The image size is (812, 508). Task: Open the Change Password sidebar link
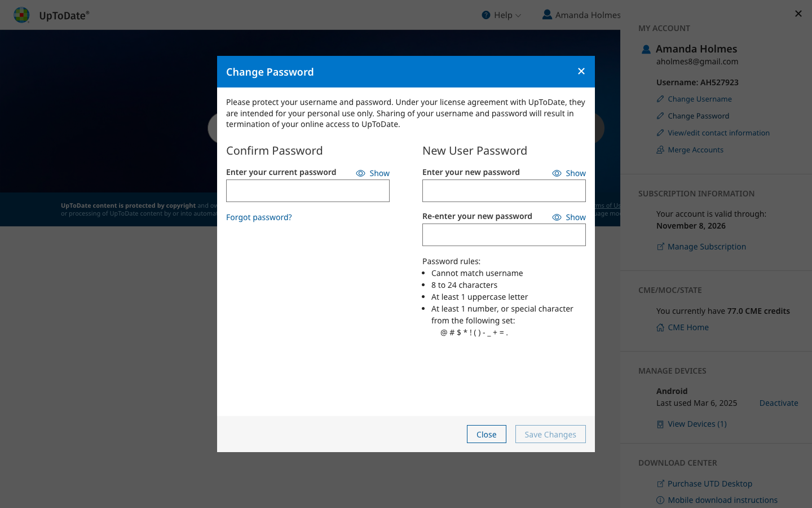click(699, 116)
